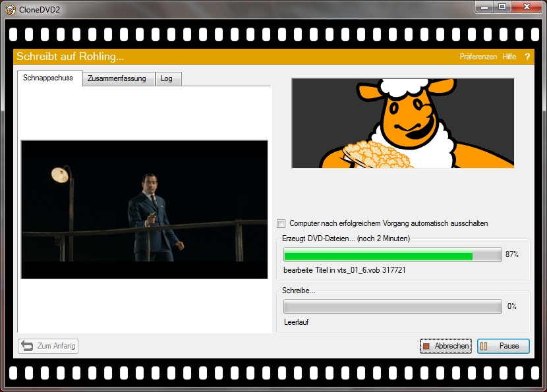Open Präferenzen in the orange header
547x392 pixels.
[x=478, y=57]
